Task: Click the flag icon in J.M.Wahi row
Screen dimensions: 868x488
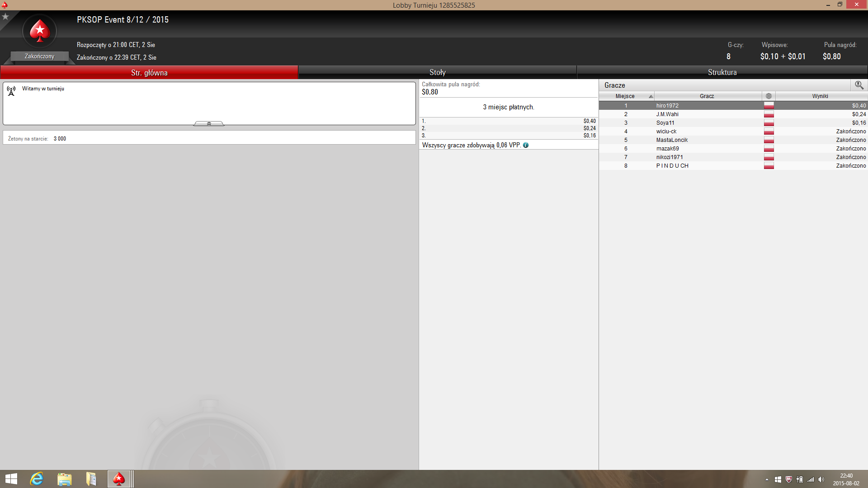Action: 769,114
